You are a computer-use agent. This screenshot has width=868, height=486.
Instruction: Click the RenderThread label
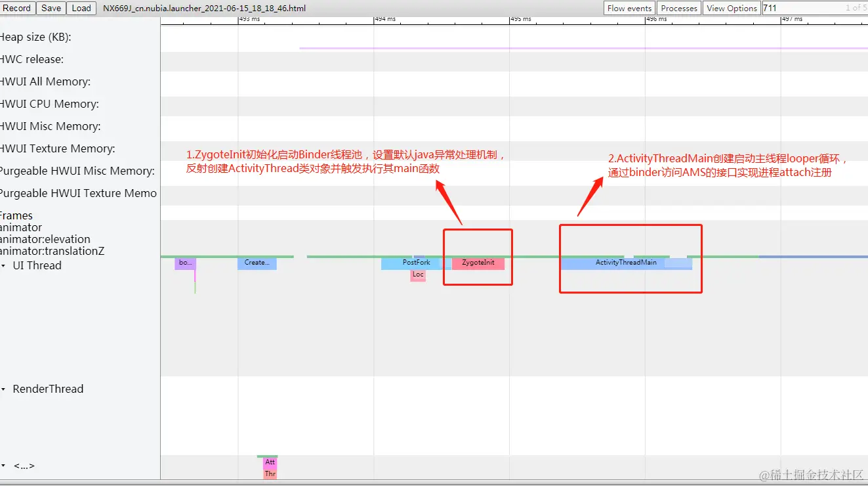[48, 389]
